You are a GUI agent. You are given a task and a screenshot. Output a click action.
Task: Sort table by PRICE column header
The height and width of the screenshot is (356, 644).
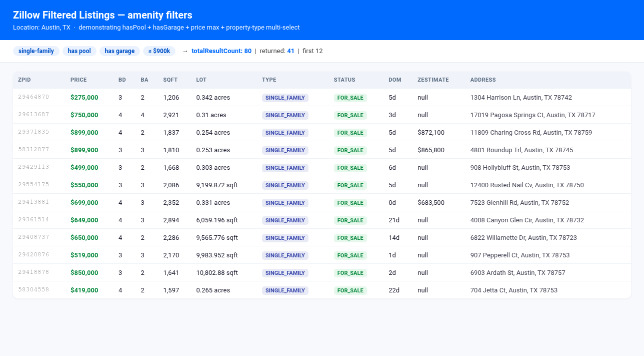[x=78, y=80]
